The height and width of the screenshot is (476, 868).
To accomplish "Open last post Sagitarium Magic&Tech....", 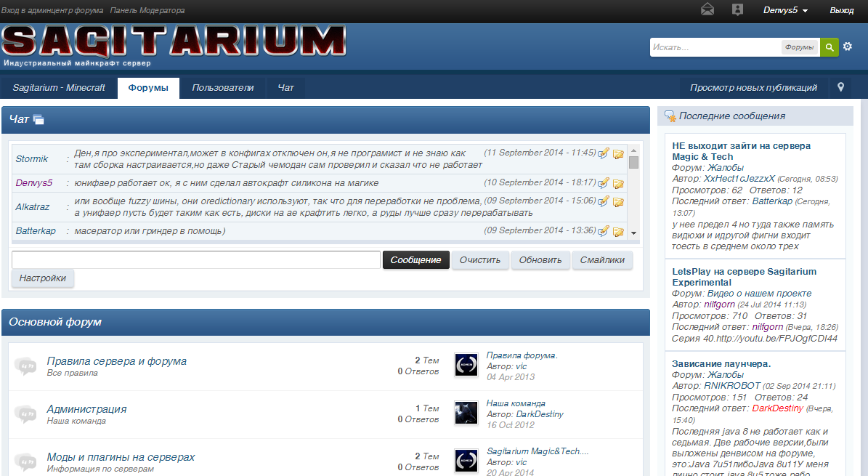I will [538, 451].
